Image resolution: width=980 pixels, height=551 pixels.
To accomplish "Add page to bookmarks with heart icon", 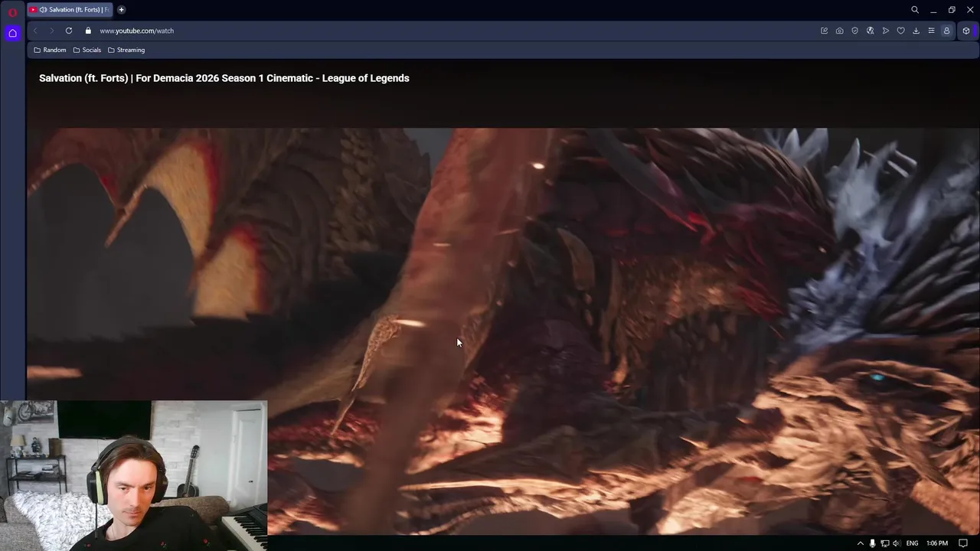I will click(x=900, y=31).
